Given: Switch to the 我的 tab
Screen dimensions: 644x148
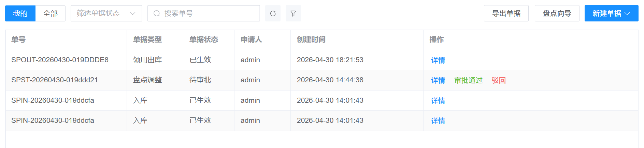Looking at the screenshot, I should click(20, 13).
